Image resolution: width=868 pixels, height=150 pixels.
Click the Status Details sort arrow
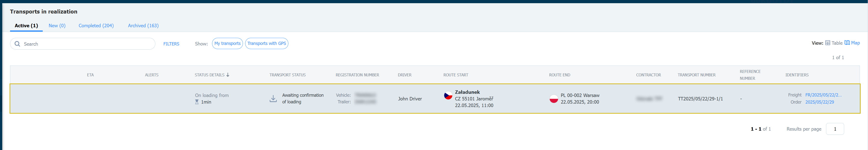[228, 75]
